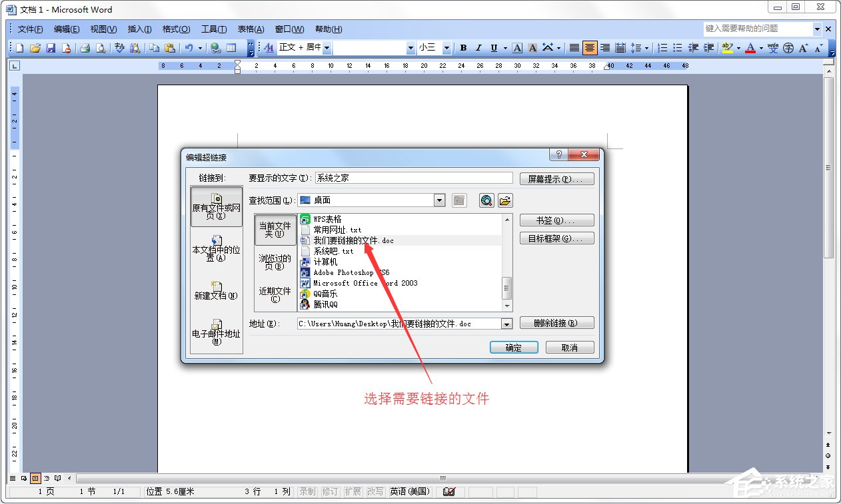Open the Styles and Formatting pane icon
841x504 pixels.
click(269, 48)
